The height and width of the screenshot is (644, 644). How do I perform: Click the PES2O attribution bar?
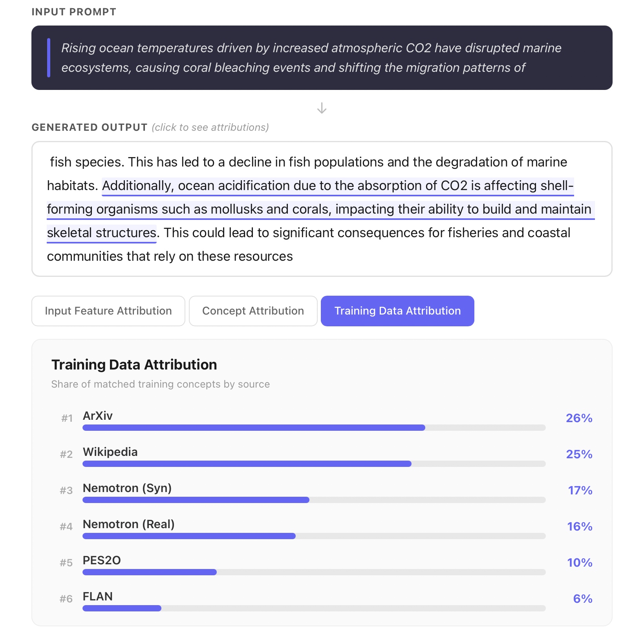[x=314, y=572]
